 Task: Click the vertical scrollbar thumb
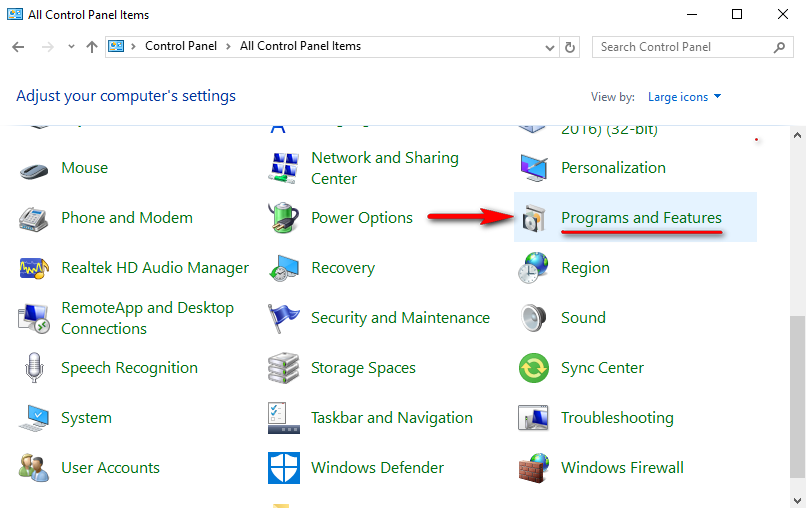pyautogui.click(x=797, y=400)
